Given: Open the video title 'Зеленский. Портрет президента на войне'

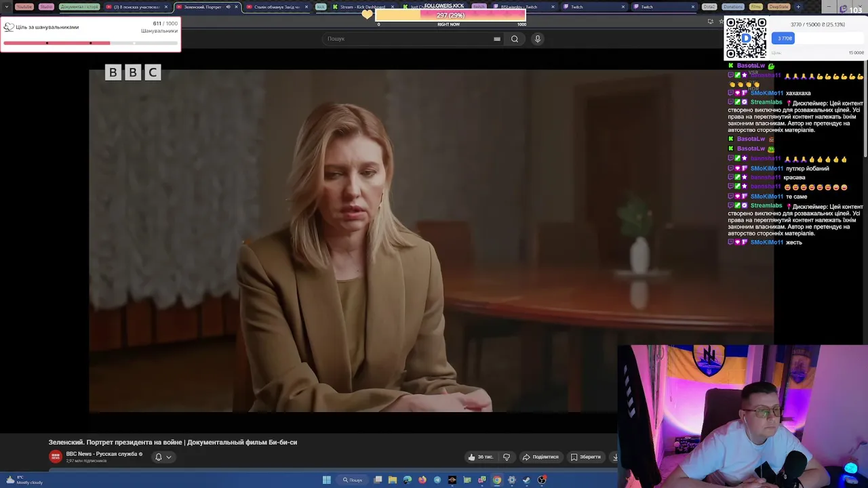Looking at the screenshot, I should (173, 442).
